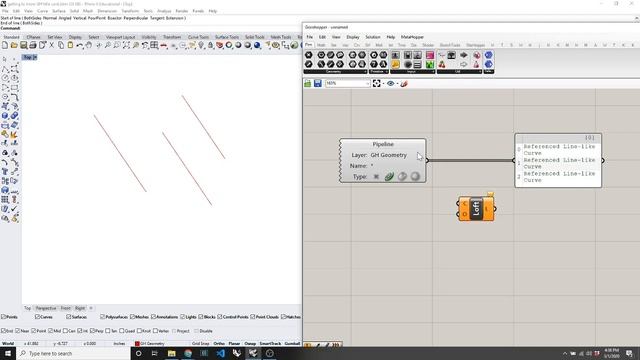The height and width of the screenshot is (360, 640).
Task: Toggle Gumball in the Rhino status bar
Action: pyautogui.click(x=292, y=344)
